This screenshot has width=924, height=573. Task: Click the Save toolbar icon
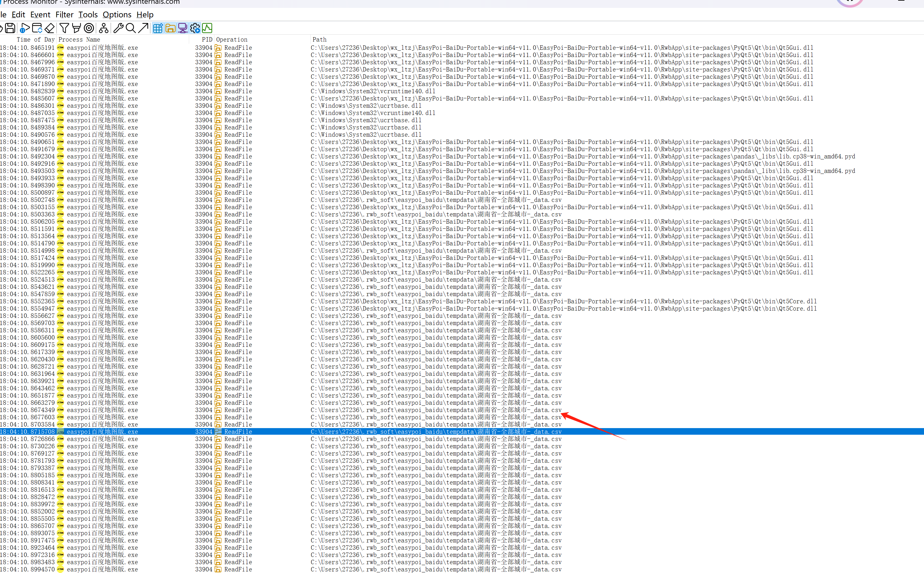click(x=10, y=28)
